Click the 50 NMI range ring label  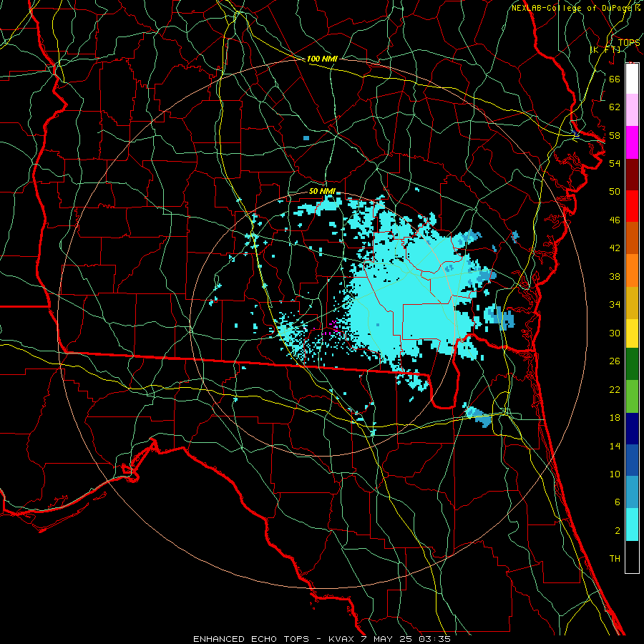point(322,191)
